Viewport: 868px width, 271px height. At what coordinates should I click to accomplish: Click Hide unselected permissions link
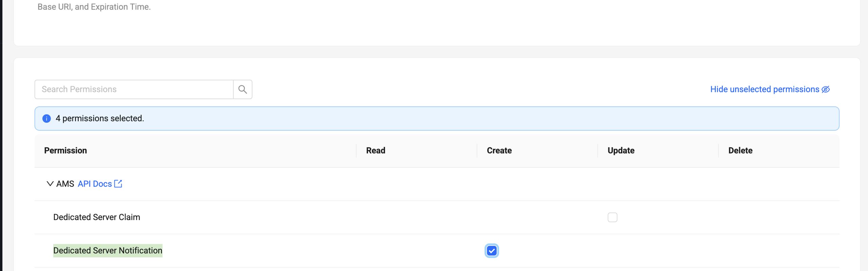(765, 89)
